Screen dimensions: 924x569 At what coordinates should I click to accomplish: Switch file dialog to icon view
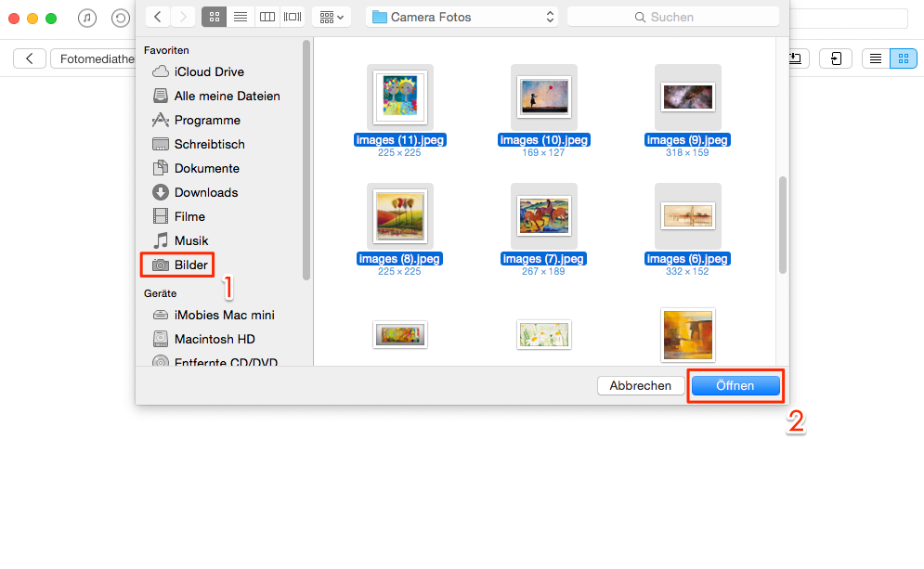(214, 17)
